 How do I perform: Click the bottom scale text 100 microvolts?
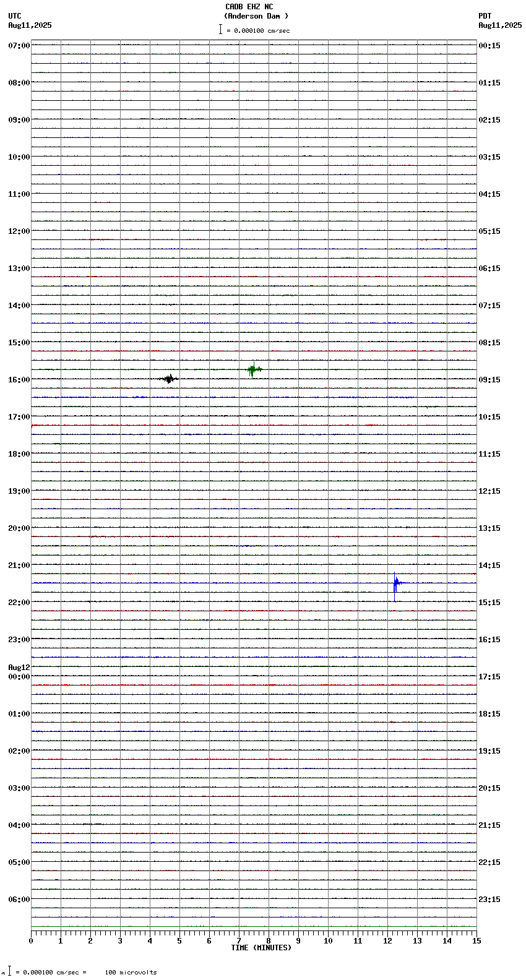(131, 973)
